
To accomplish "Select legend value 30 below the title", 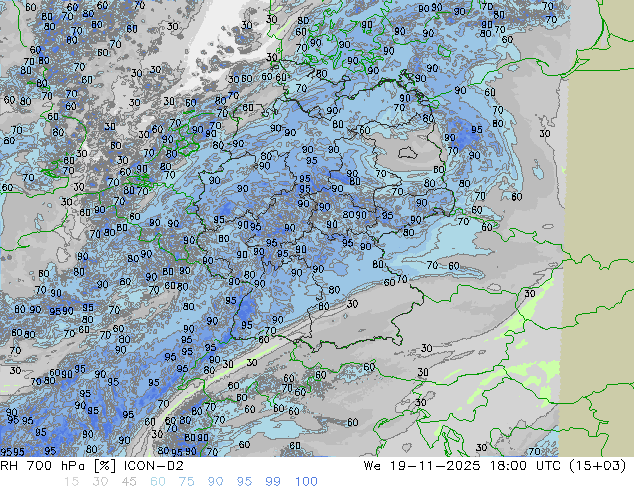I will (x=100, y=482).
